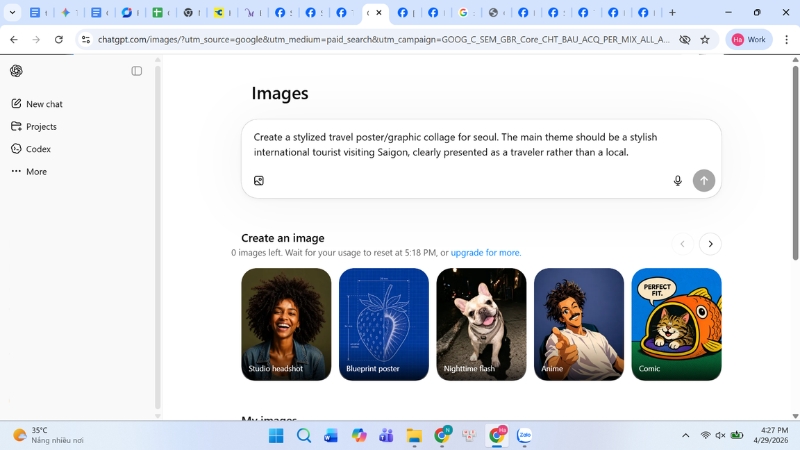Open Windows Start menu from taskbar
Viewport: 800px width, 450px height.
pyautogui.click(x=276, y=436)
